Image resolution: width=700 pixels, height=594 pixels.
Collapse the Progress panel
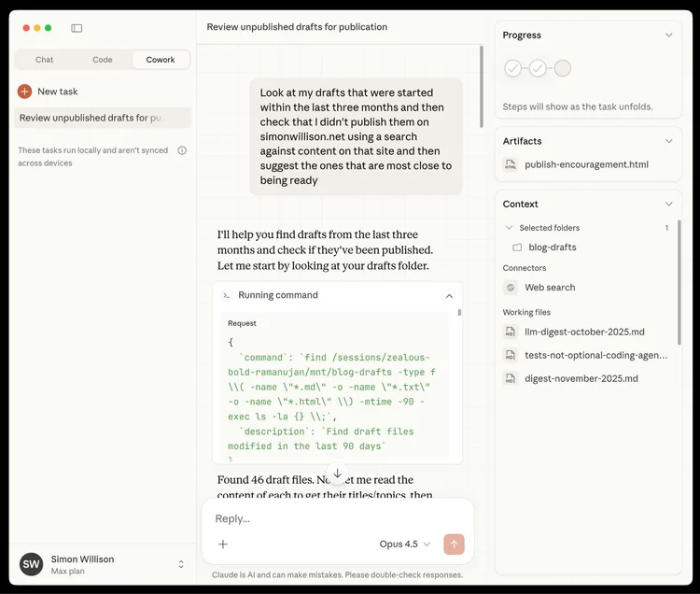tap(668, 35)
